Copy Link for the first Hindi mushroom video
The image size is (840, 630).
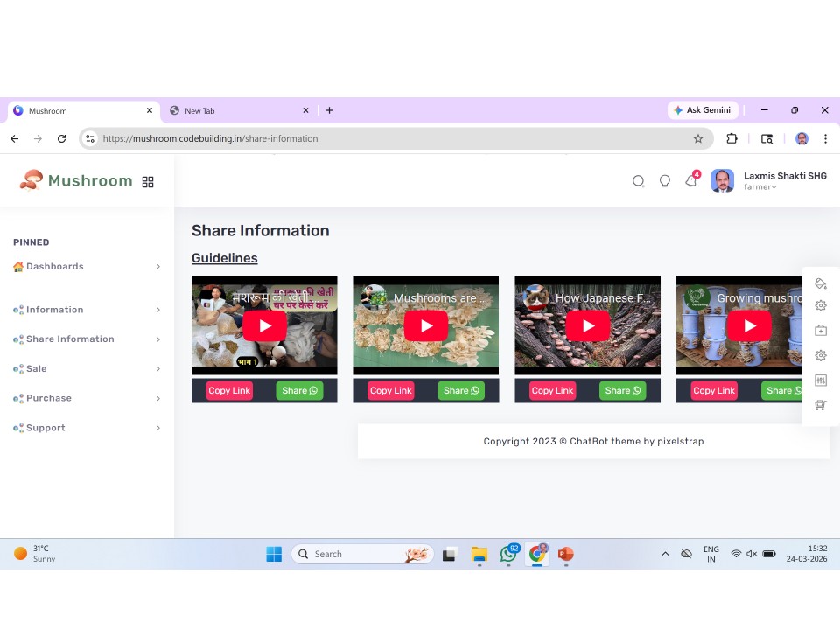click(x=229, y=391)
